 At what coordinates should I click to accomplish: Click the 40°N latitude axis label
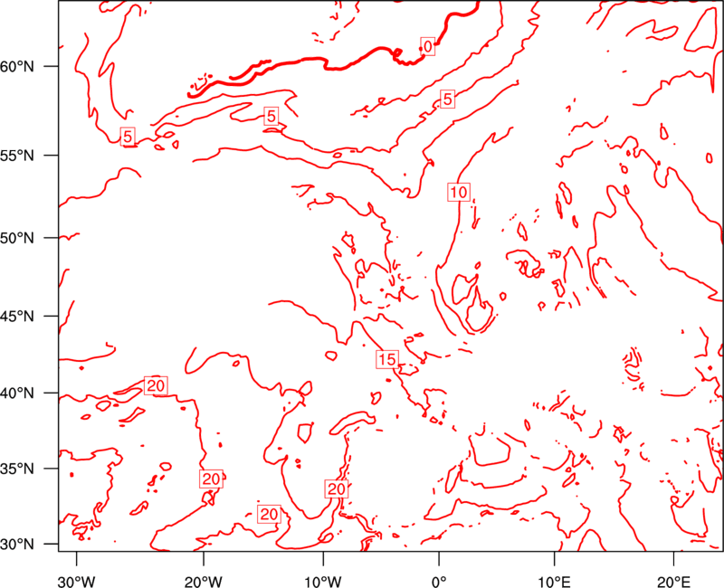(17, 393)
